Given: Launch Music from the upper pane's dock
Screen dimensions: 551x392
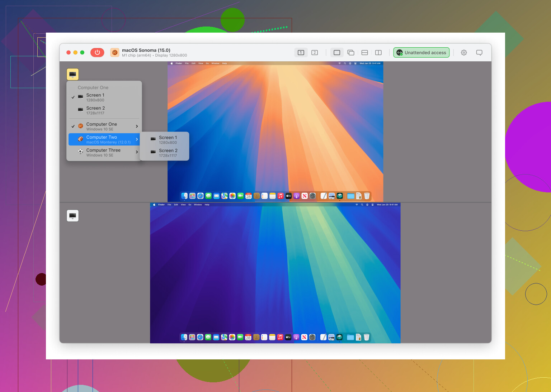Looking at the screenshot, I should tap(281, 196).
